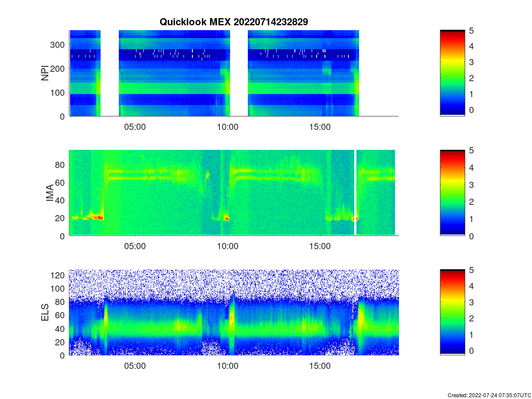Click the '1' label on NPI color bar

coord(471,94)
